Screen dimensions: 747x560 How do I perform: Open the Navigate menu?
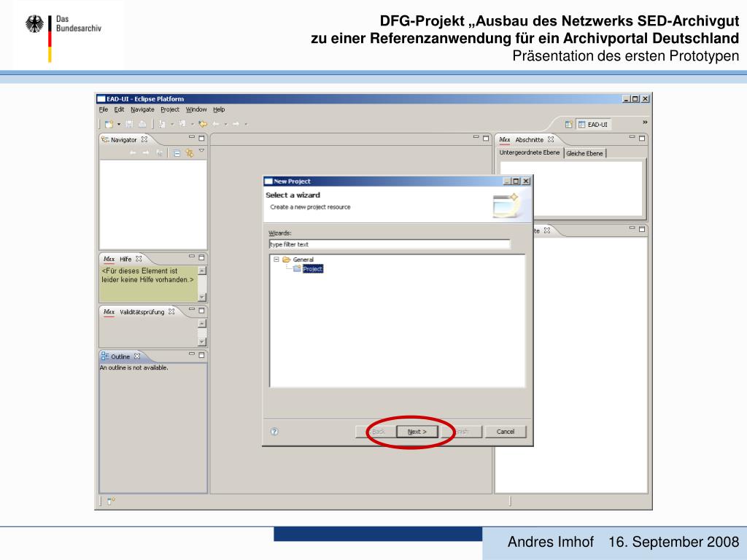(x=142, y=109)
